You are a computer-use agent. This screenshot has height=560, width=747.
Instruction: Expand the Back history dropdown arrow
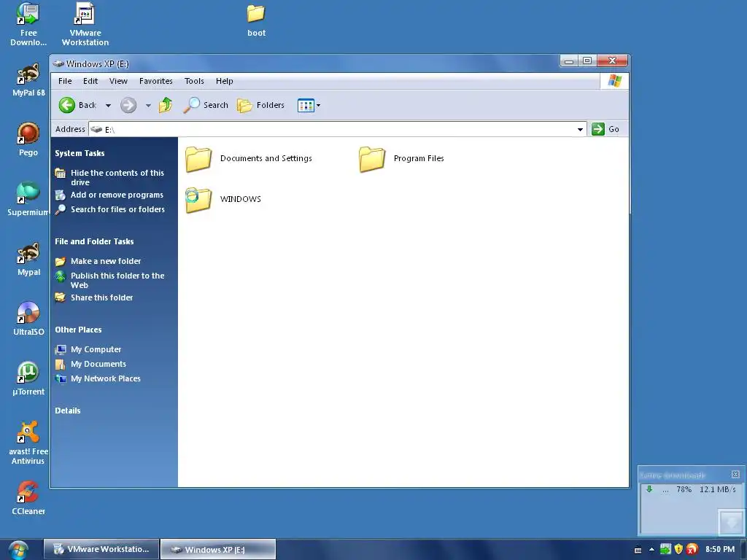(108, 106)
